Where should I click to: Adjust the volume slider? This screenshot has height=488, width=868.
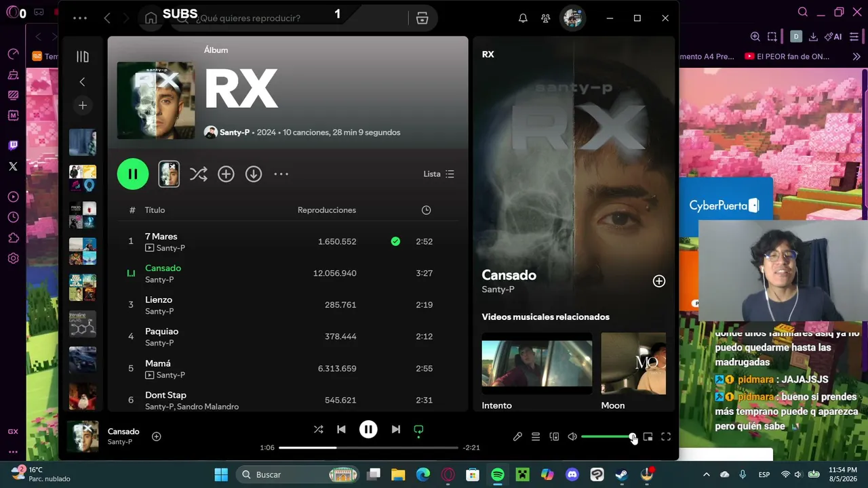click(x=608, y=437)
